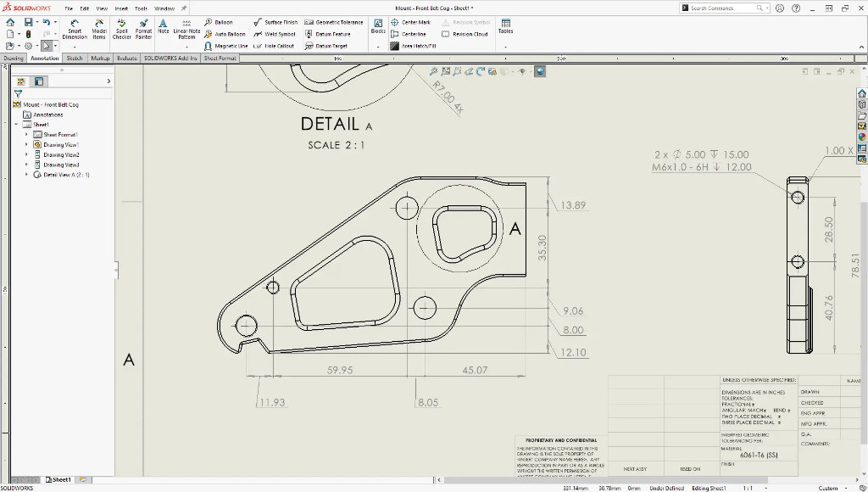Select the Sheet1 tab at bottom
Viewport: 868px width, 492px height.
pyautogui.click(x=58, y=480)
